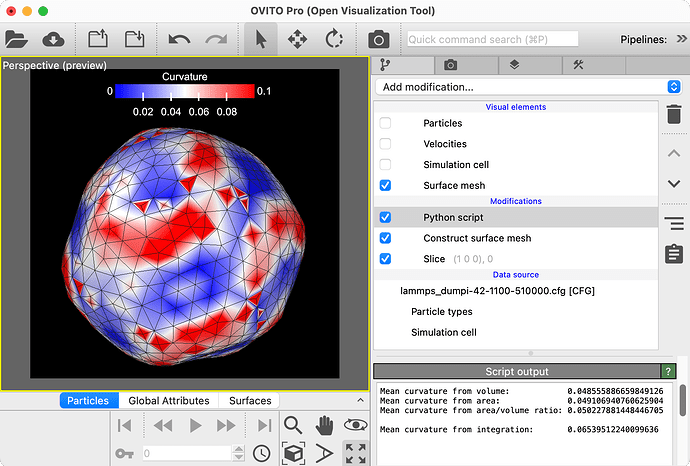This screenshot has height=466, width=690.
Task: Click the modifier group lines icon
Action: (674, 223)
